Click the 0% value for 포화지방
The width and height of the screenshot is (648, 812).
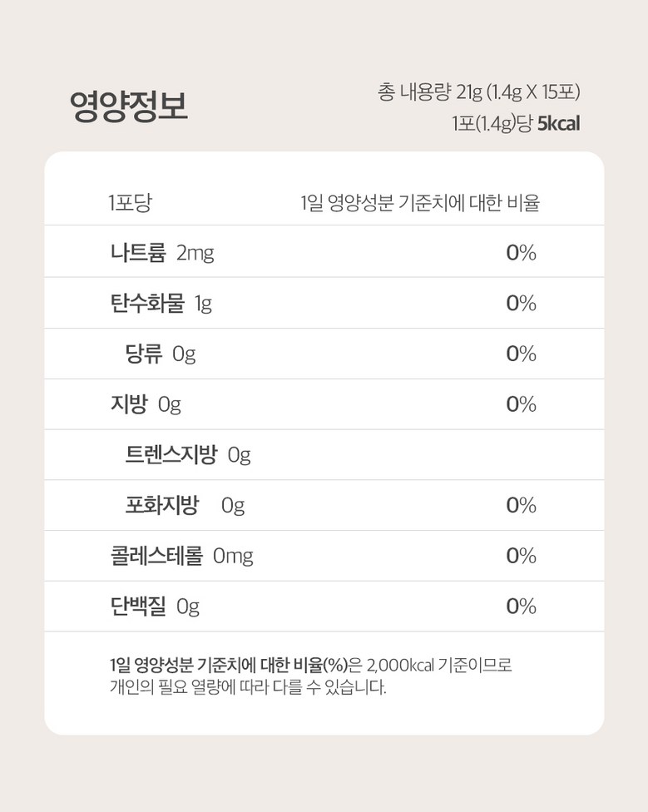(x=521, y=506)
